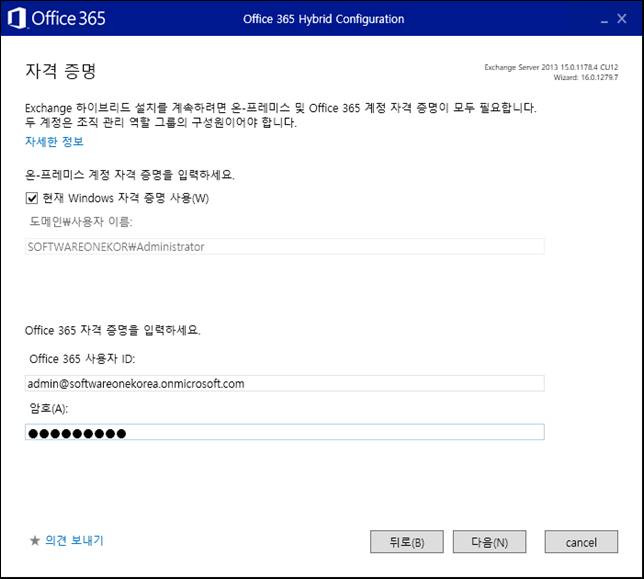The height and width of the screenshot is (579, 644).
Task: Proceed with the 다음(N) button
Action: 489,542
